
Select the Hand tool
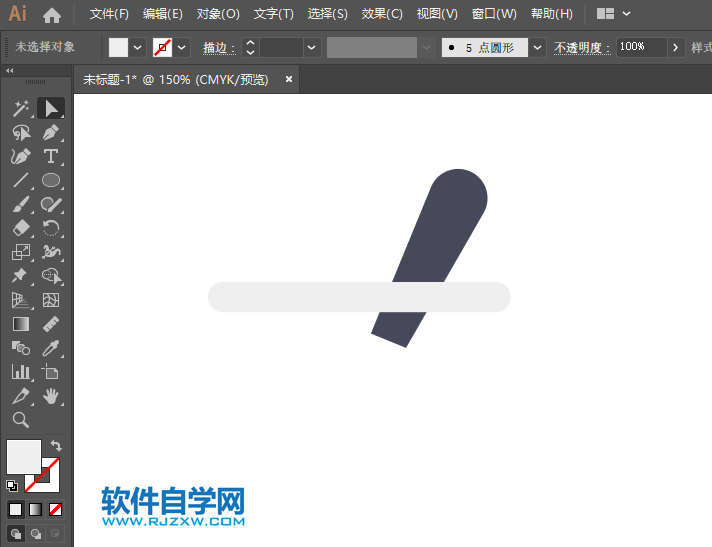pyautogui.click(x=51, y=396)
